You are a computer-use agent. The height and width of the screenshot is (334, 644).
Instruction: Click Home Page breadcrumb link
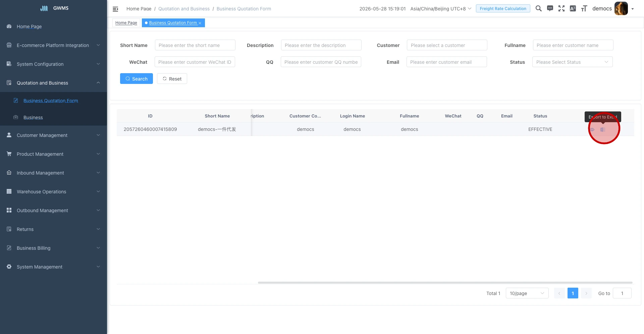139,9
